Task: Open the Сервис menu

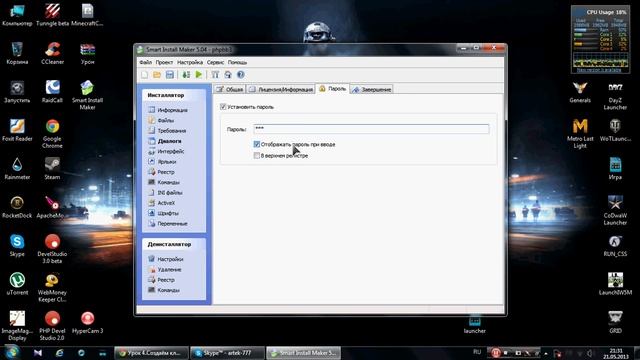Action: tap(215, 62)
